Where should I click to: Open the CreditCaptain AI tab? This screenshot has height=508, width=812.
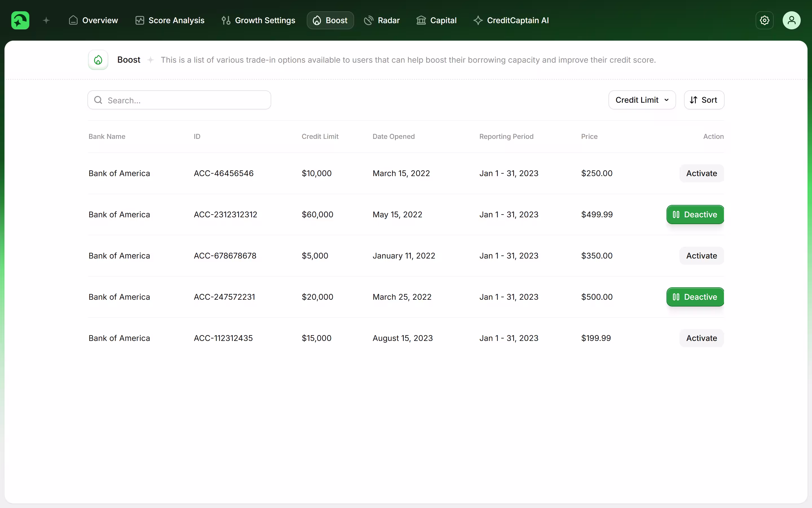(511, 20)
